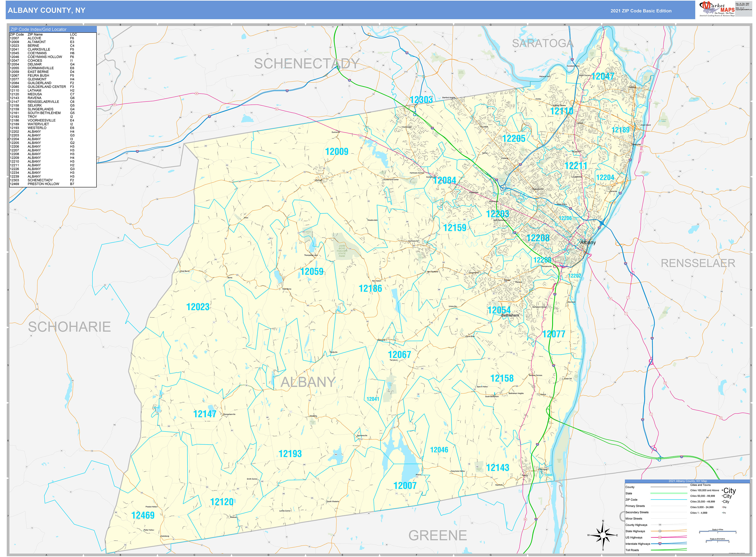756x557 pixels.
Task: Click the ZIP label 12189 on the map
Action: 620,130
